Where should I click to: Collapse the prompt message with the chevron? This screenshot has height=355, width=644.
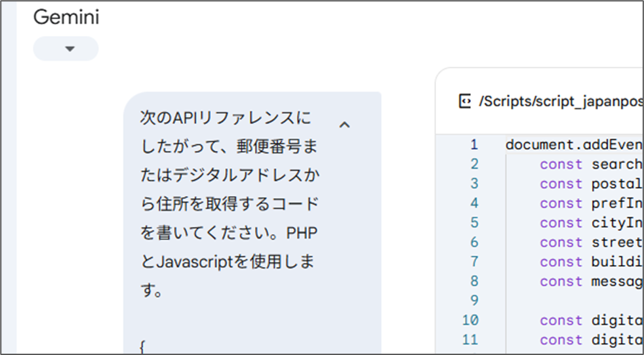(x=344, y=125)
